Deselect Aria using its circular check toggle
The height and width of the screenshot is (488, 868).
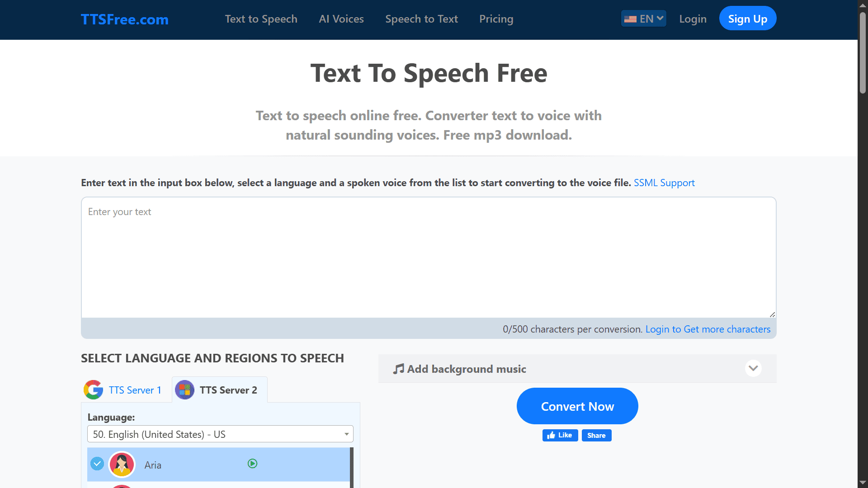coord(97,464)
